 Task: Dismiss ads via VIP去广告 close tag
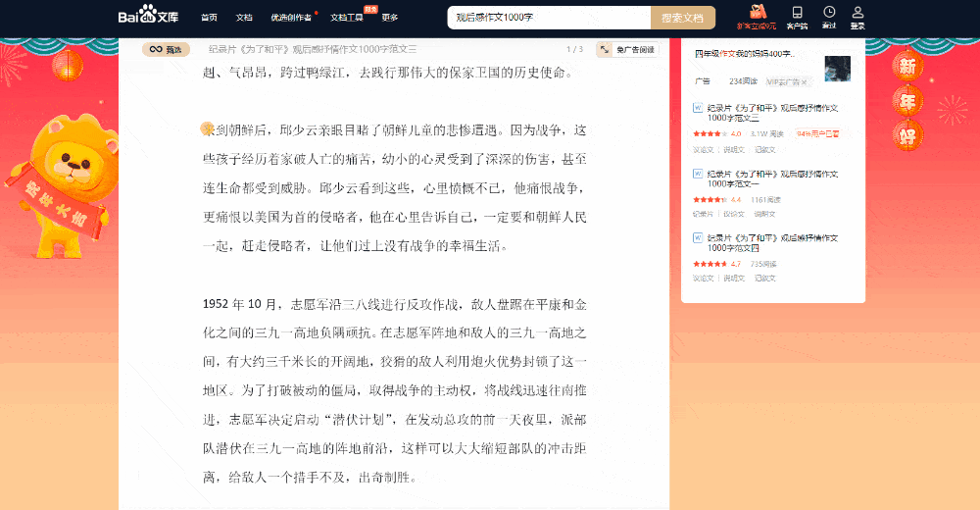click(x=787, y=82)
